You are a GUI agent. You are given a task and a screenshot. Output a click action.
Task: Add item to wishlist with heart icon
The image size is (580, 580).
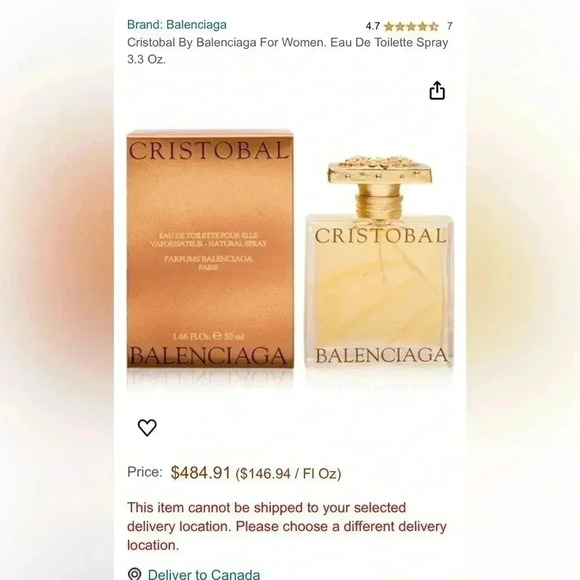(147, 428)
